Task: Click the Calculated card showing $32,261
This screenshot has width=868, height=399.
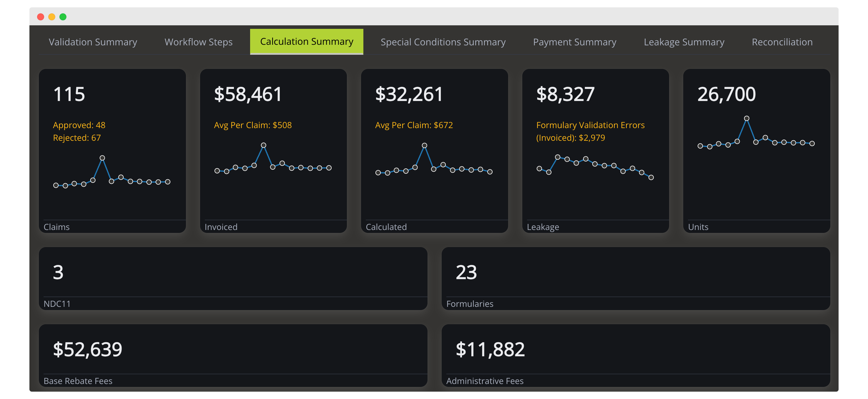Action: pyautogui.click(x=434, y=151)
